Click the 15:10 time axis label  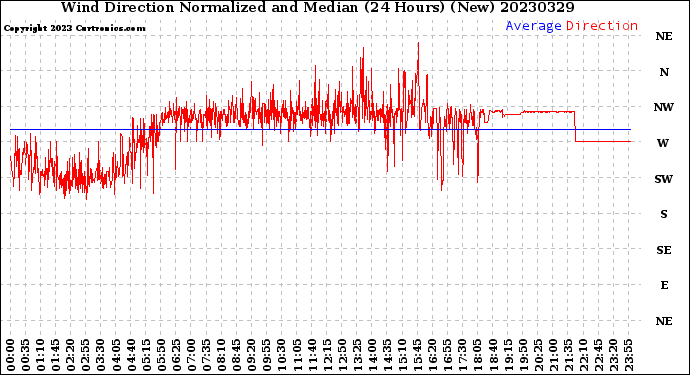pyautogui.click(x=402, y=355)
